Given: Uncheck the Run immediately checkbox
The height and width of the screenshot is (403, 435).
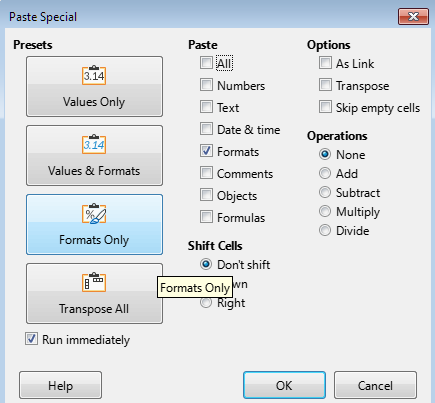Looking at the screenshot, I should [31, 339].
